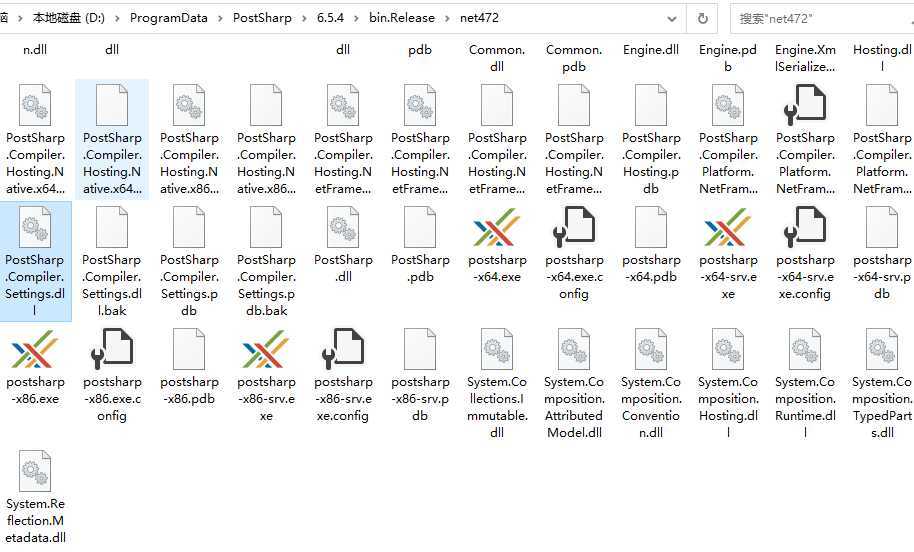Click the refresh button in address bar
The image size is (914, 552).
pos(703,19)
